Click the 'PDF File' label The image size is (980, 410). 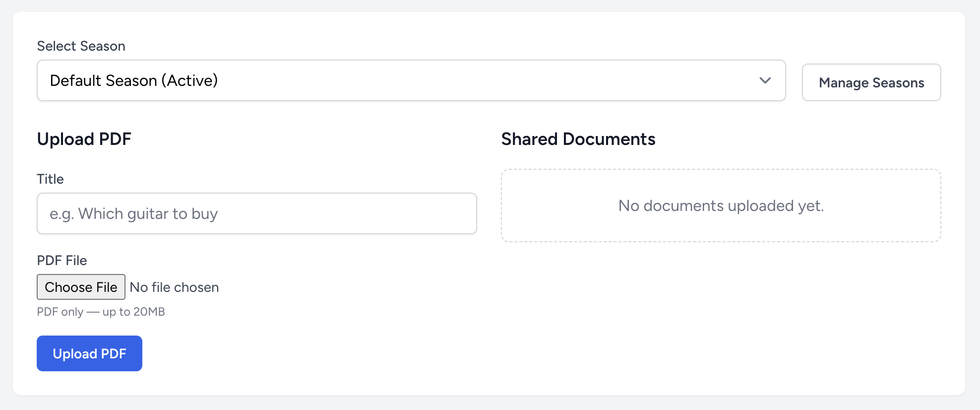point(61,261)
